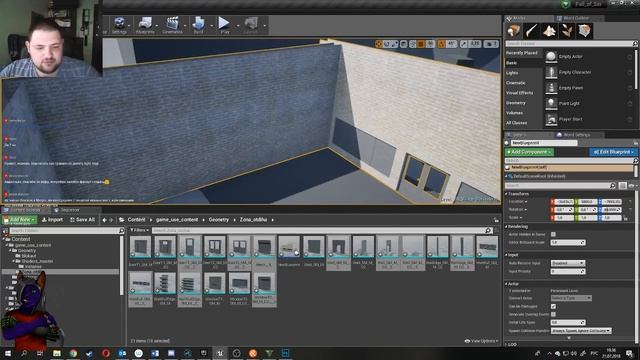Click the Launch toolbar icon
Image resolution: width=640 pixels, height=360 pixels.
click(251, 24)
